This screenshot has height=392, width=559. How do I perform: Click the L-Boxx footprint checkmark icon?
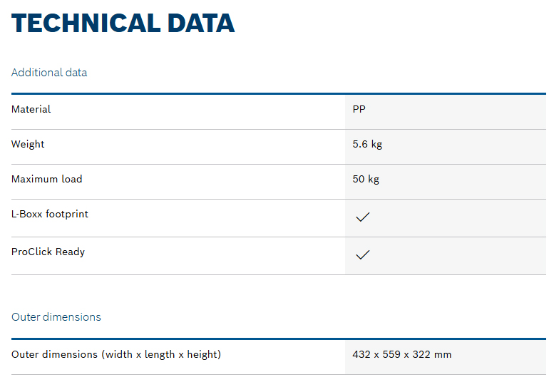point(362,217)
